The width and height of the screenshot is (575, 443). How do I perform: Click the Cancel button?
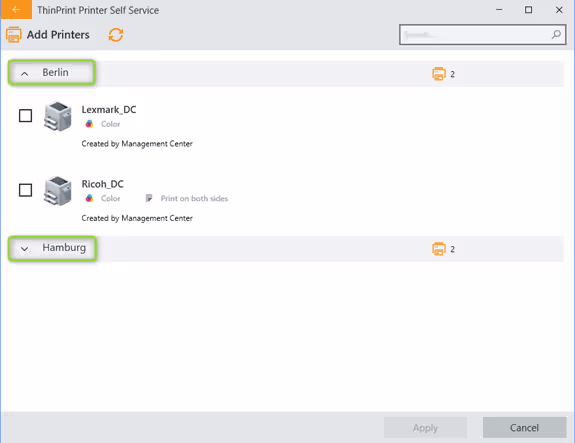click(524, 428)
